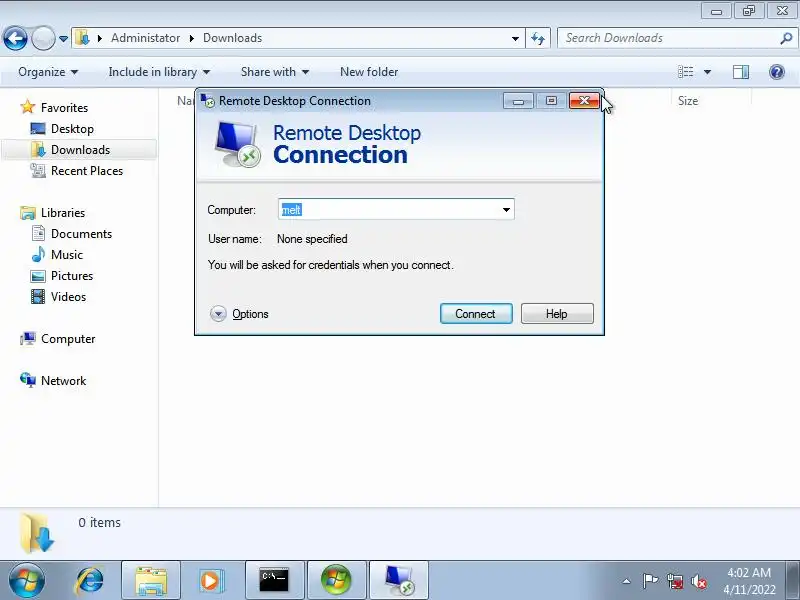Screen dimensions: 800x600
Task: Open the Include in library menu
Action: pos(159,72)
